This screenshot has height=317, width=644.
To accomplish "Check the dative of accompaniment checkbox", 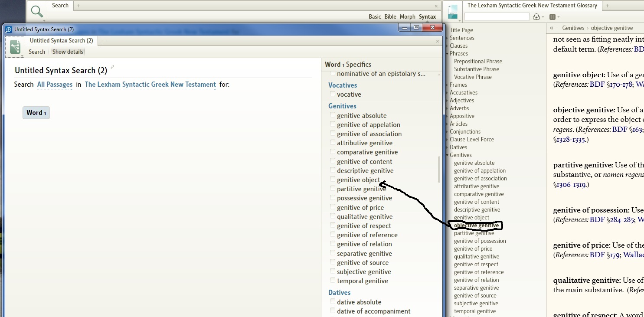I will click(333, 311).
